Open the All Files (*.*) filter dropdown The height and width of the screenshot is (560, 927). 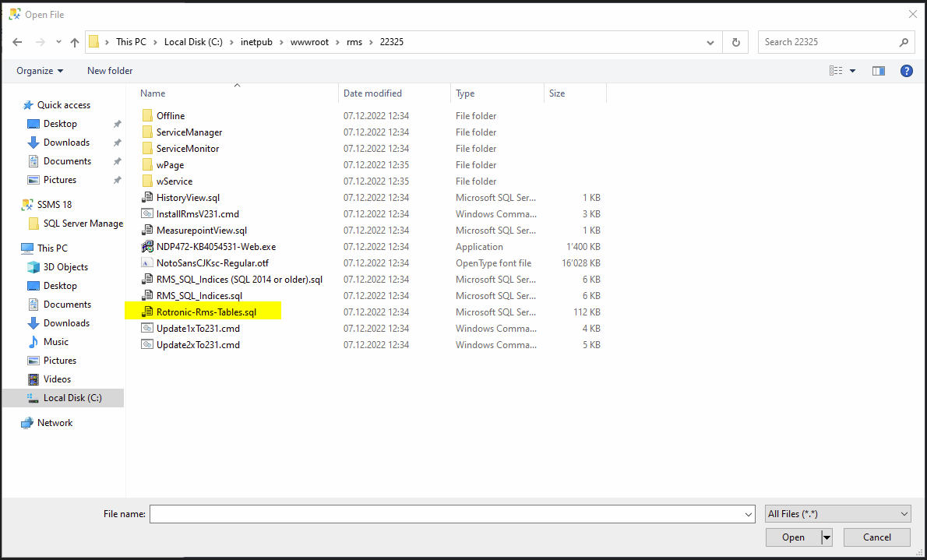coord(837,514)
